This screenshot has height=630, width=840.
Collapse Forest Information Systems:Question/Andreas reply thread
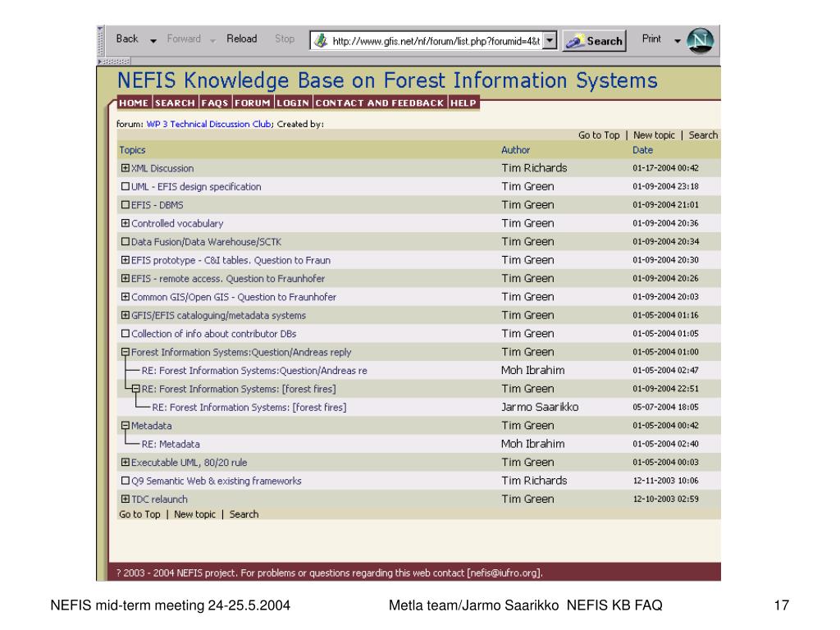(125, 352)
